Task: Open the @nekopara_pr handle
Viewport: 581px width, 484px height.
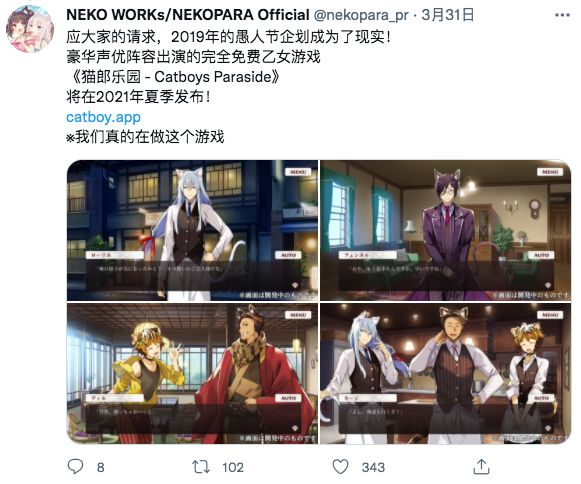Action: coord(361,16)
